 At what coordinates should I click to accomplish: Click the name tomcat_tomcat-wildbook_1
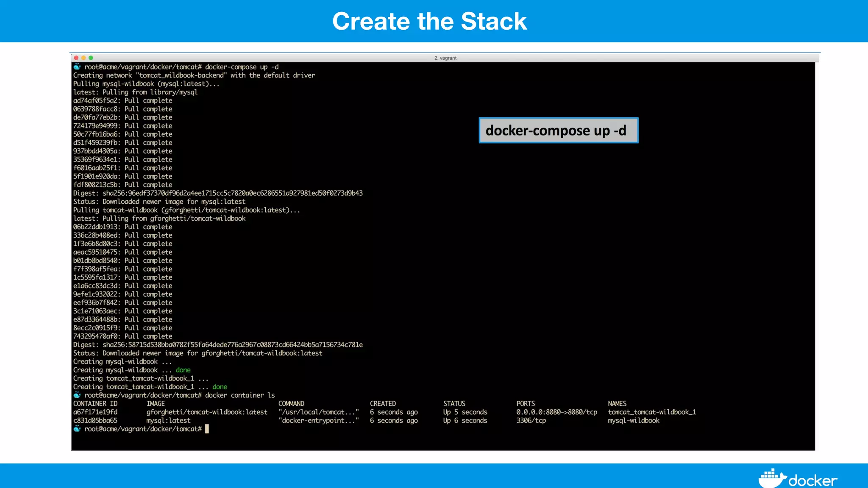[652, 412]
